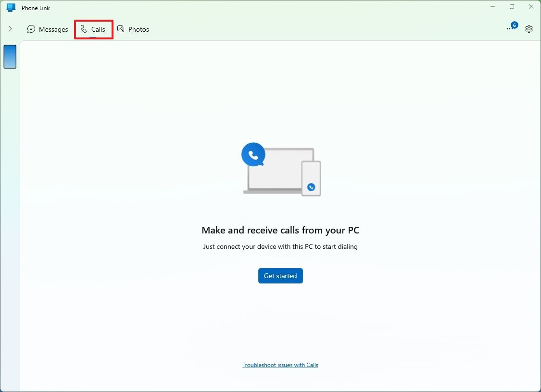Image resolution: width=541 pixels, height=392 pixels.
Task: Click the phone screen thumbnail in the sidebar
Action: 10,57
